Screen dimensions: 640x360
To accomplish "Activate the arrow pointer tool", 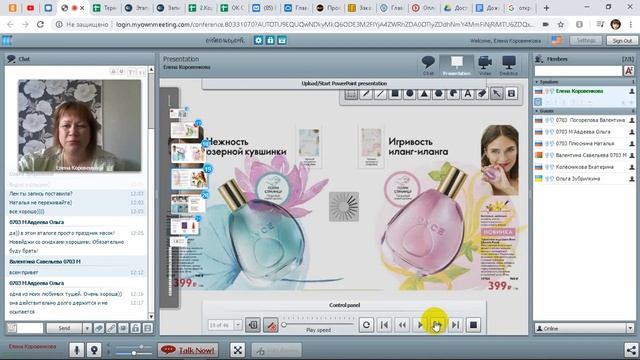I will 497,94.
